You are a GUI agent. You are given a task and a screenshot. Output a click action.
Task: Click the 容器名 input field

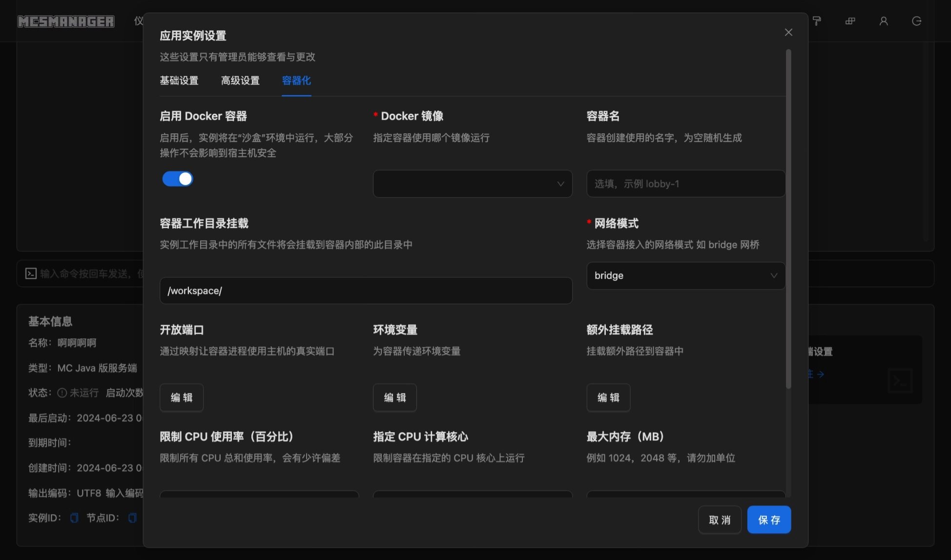point(685,184)
